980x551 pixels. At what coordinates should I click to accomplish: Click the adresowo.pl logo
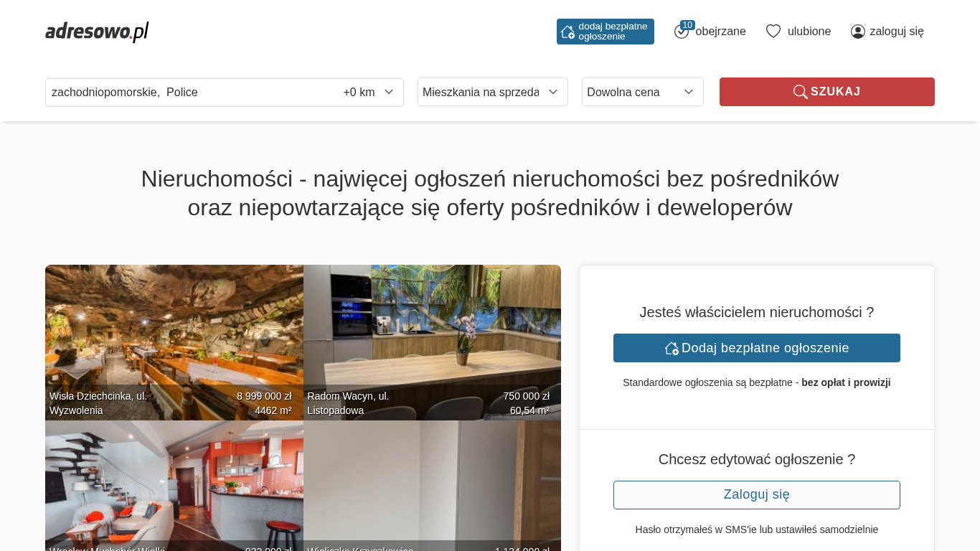pos(97,32)
